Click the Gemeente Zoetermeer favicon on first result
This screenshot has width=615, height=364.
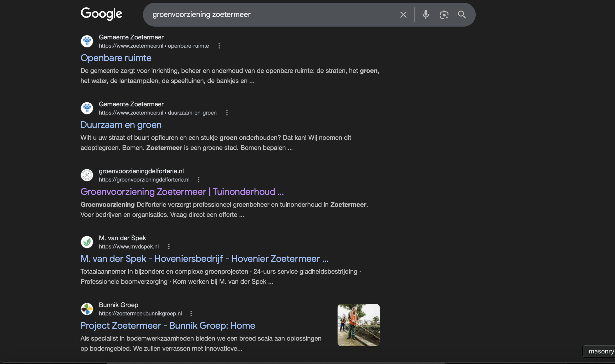pos(87,41)
